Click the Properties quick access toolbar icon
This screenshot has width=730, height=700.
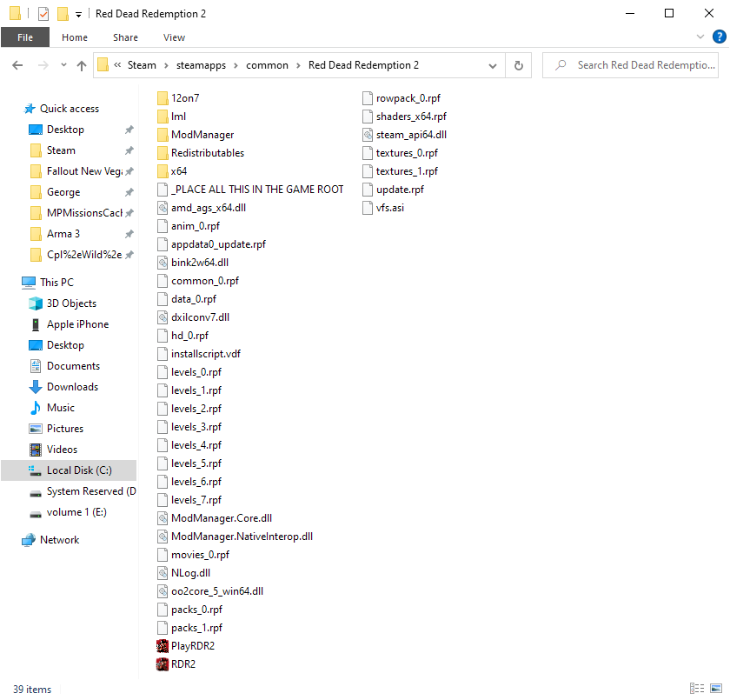pyautogui.click(x=43, y=14)
